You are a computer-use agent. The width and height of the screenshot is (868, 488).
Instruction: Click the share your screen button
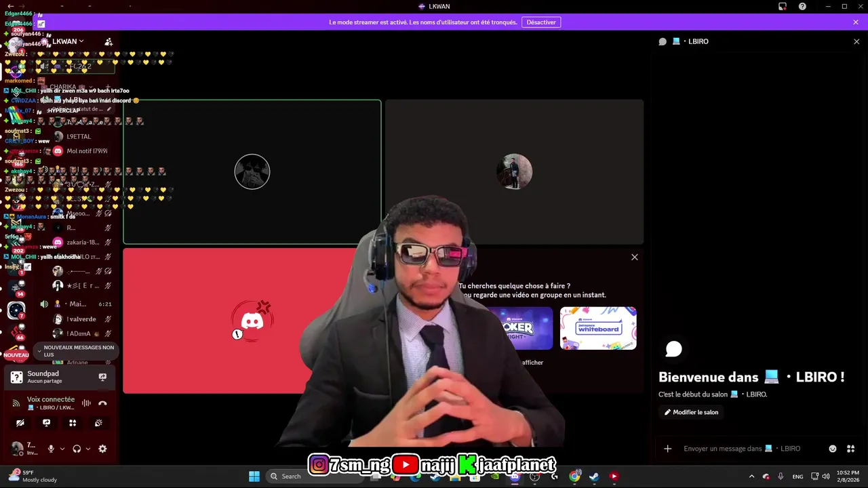click(x=46, y=423)
